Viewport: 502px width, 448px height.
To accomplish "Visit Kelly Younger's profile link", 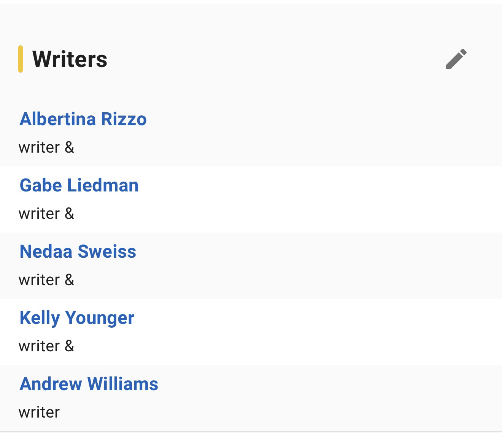I will (77, 318).
